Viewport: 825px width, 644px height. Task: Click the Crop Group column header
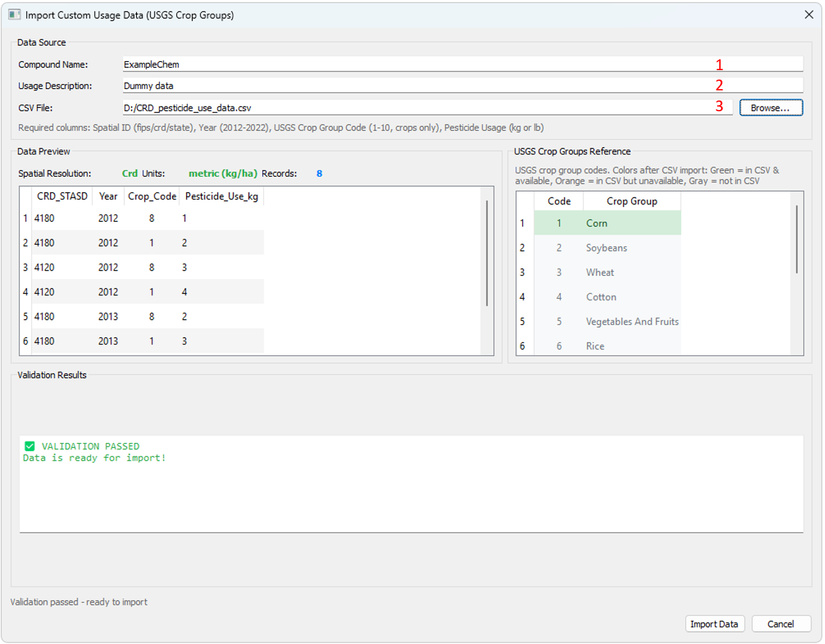point(631,201)
